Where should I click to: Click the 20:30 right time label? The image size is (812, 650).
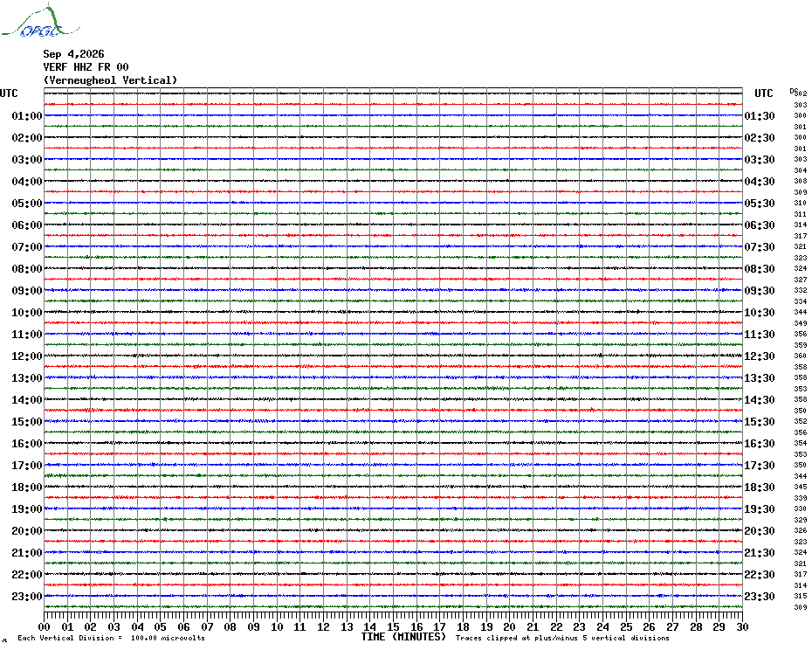tap(760, 531)
